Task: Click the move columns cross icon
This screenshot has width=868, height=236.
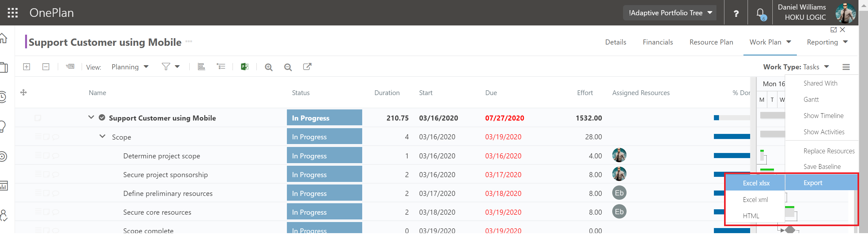Action: pos(24,92)
